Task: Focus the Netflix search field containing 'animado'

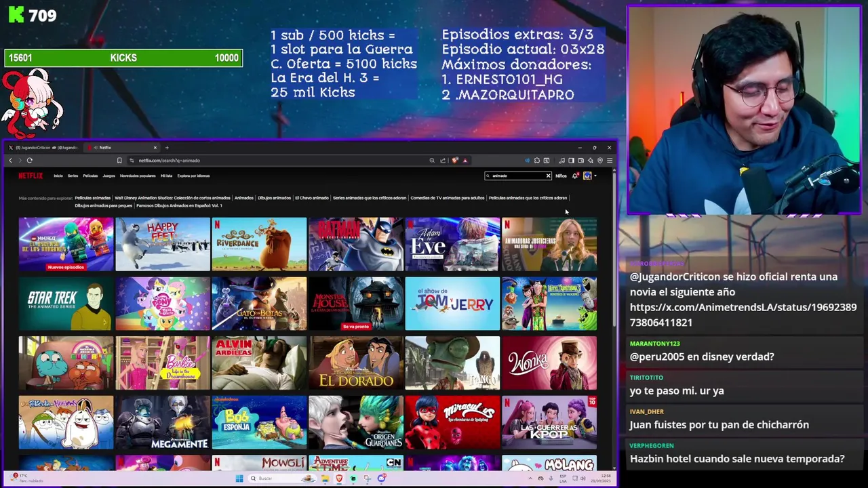Action: (518, 176)
